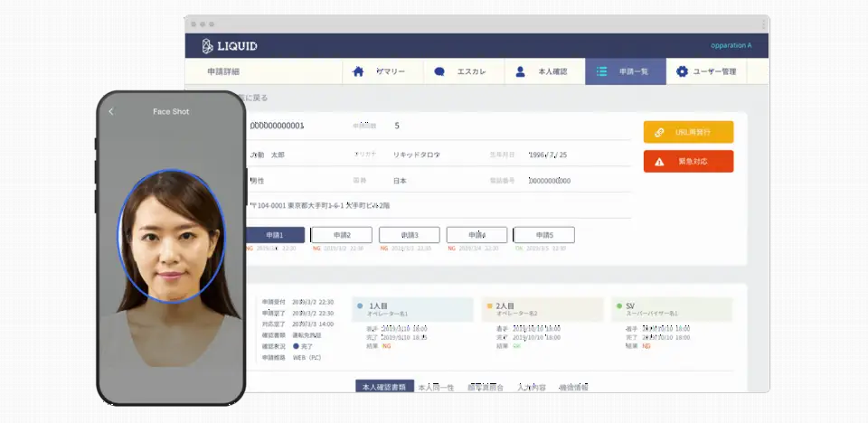The height and width of the screenshot is (423, 868).
Task: Click the address 〒104-0001 東京都大手町
Action: tap(320, 205)
